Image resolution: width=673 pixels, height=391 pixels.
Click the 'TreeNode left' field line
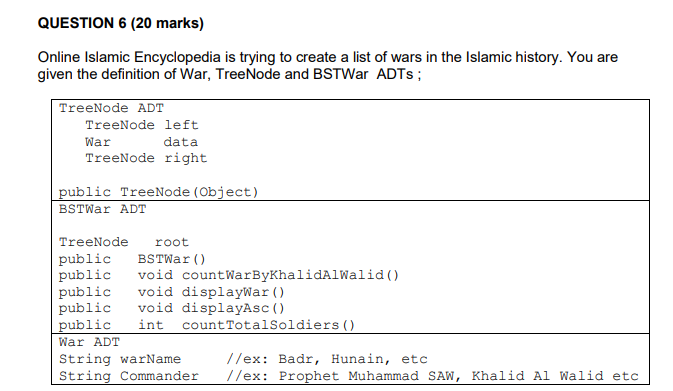point(142,125)
